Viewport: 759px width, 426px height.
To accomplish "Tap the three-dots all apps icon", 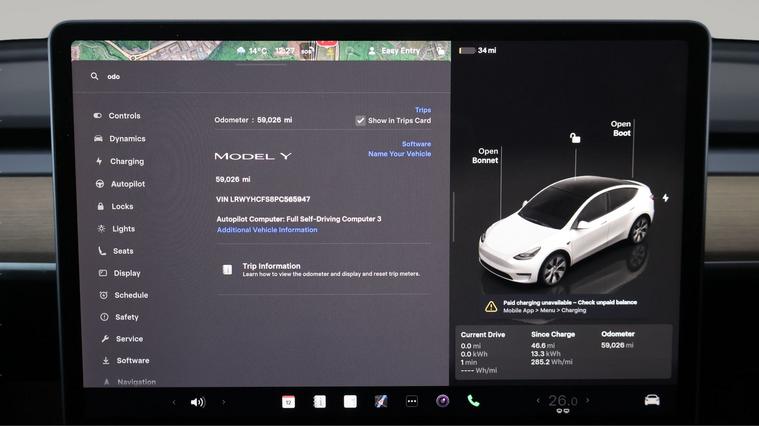I will pos(411,401).
